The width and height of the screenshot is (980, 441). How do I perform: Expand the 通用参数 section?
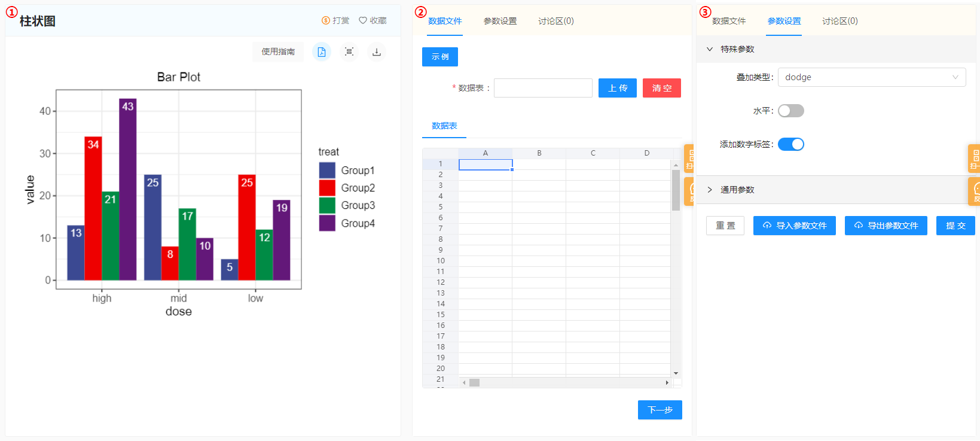click(x=836, y=190)
